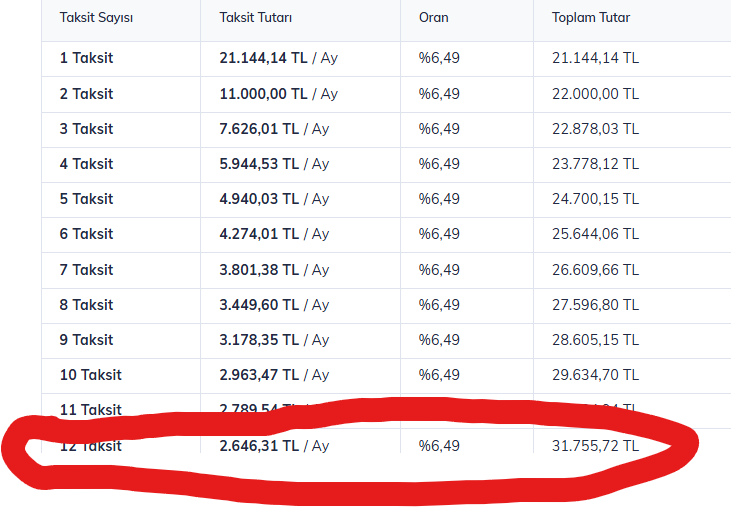Click the %6,49 rate in 1 Taksit row

click(x=439, y=58)
